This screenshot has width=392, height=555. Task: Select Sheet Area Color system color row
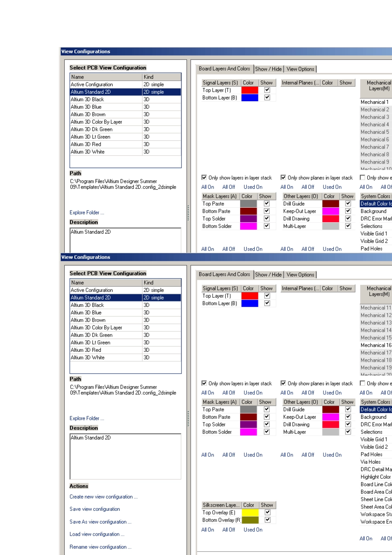click(x=376, y=507)
